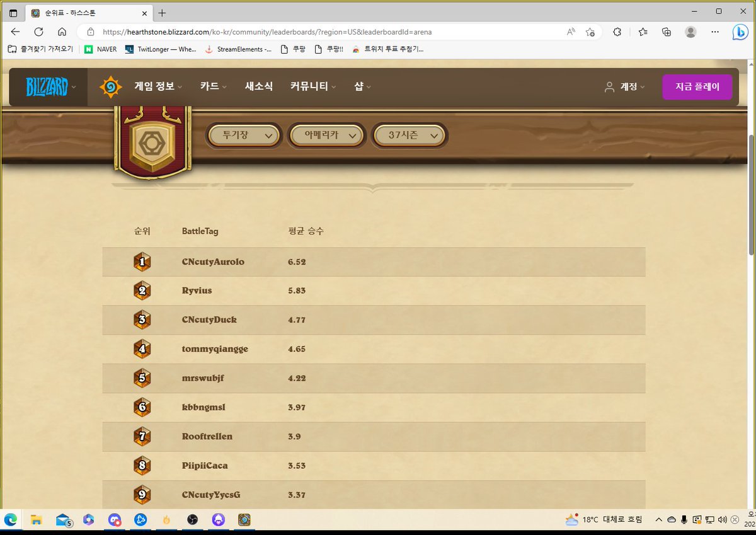The image size is (756, 535).
Task: Expand the 게임 정보 menu
Action: pyautogui.click(x=156, y=87)
